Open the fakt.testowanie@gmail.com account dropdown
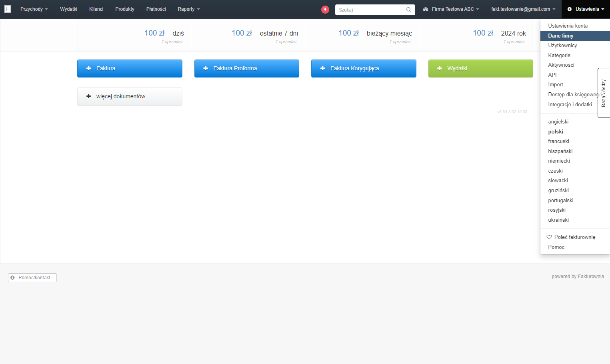The height and width of the screenshot is (364, 610). coord(523,9)
